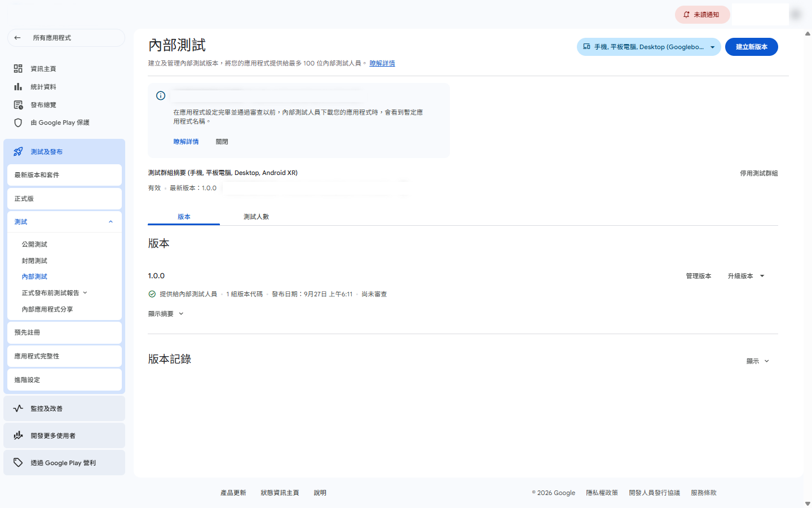Switch to the 版本 tab
812x508 pixels.
pyautogui.click(x=184, y=217)
